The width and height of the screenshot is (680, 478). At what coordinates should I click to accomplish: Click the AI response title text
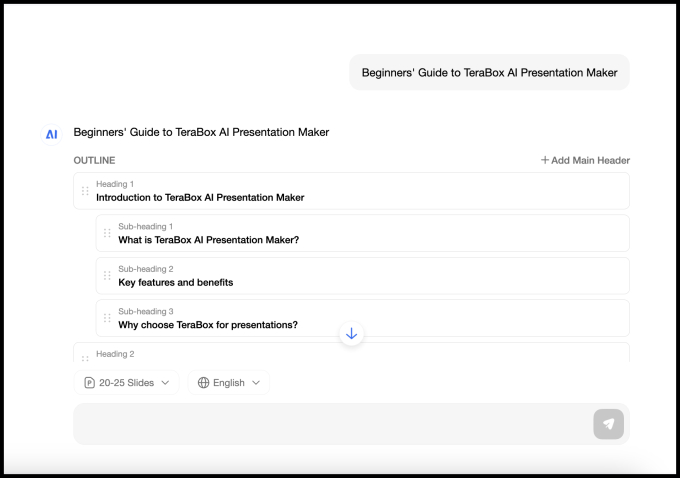tap(201, 132)
